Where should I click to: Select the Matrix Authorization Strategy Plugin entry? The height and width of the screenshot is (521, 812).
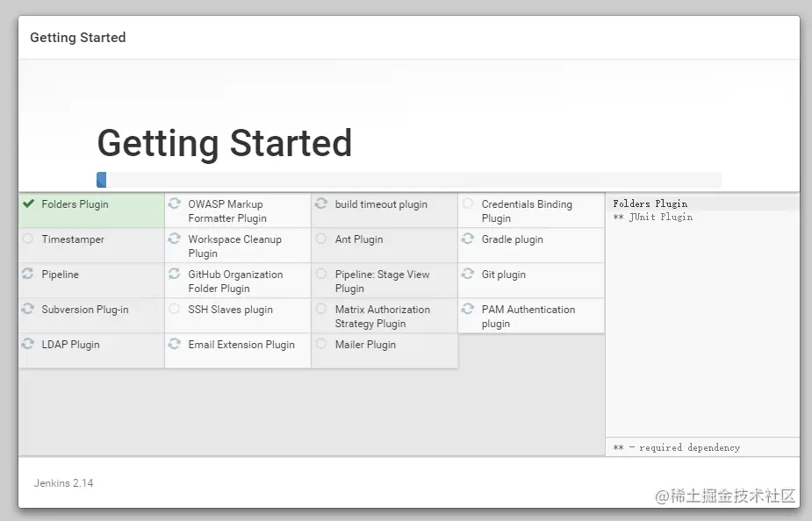pos(384,316)
